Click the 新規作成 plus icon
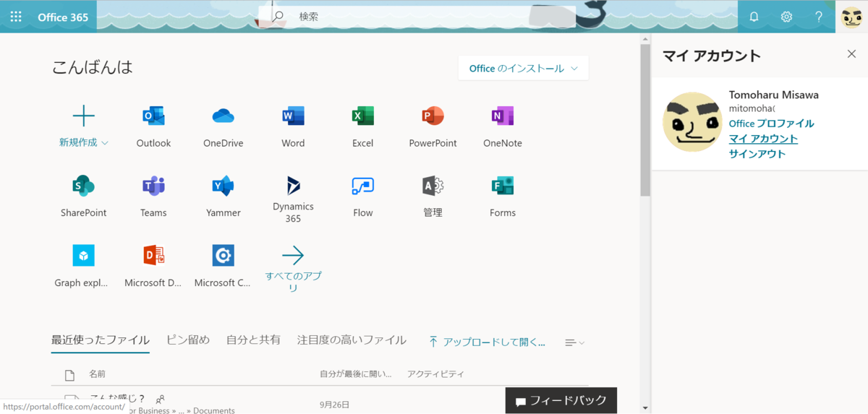Screen dimensions: 868x414 pos(84,116)
